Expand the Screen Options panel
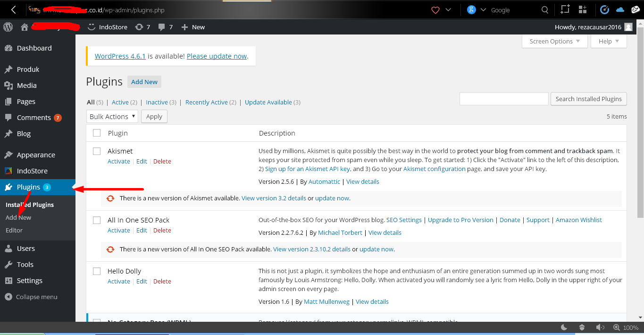This screenshot has height=335, width=644. click(x=554, y=41)
